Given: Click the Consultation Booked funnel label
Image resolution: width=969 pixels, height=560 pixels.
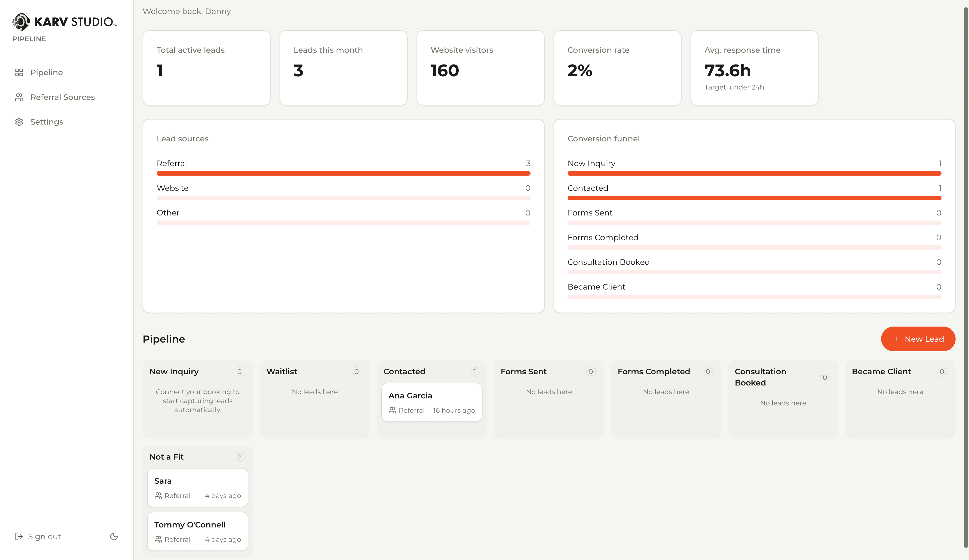Looking at the screenshot, I should 608,262.
